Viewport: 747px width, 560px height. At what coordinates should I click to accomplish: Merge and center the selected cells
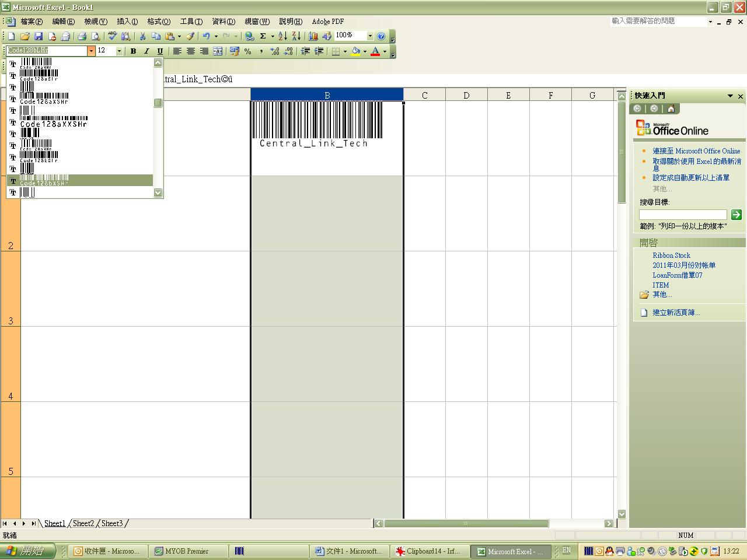[x=217, y=51]
